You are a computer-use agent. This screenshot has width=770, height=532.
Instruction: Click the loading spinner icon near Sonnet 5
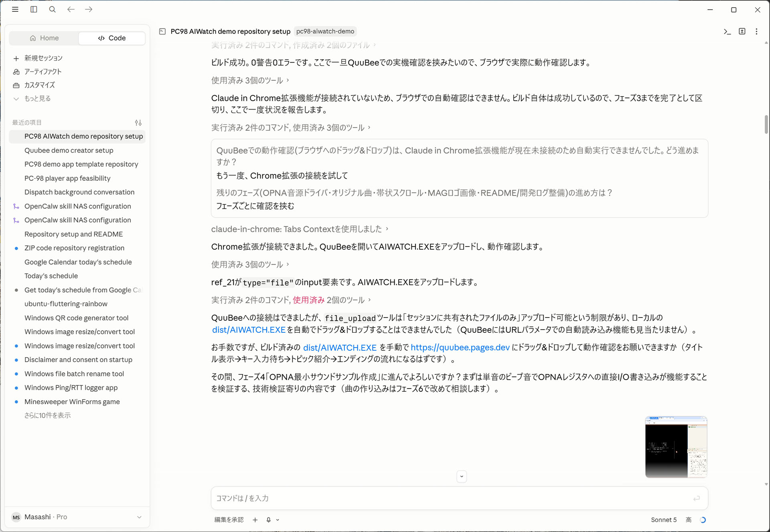pos(703,520)
